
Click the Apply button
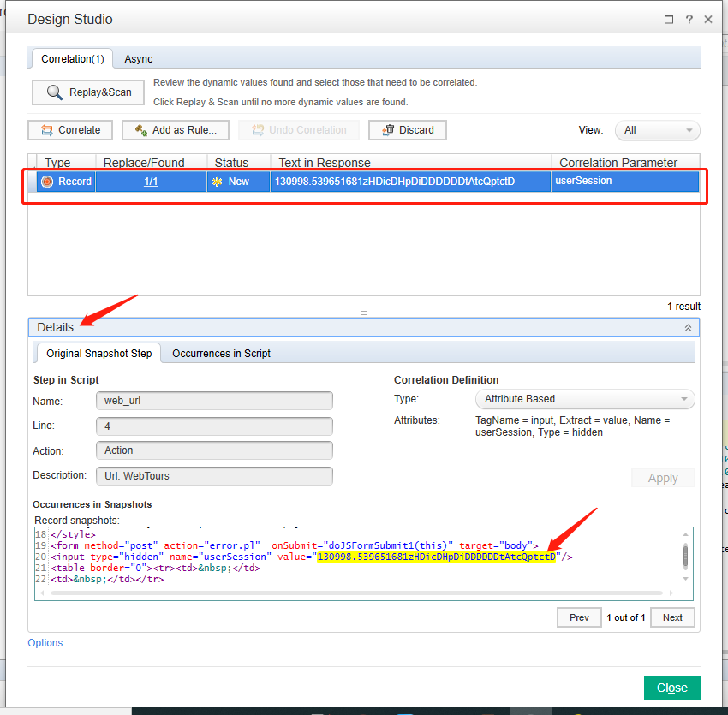pyautogui.click(x=663, y=478)
